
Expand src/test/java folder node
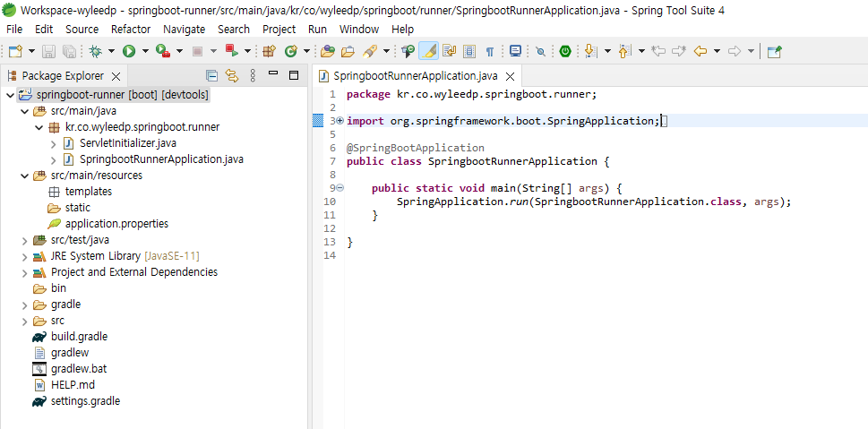click(x=24, y=241)
